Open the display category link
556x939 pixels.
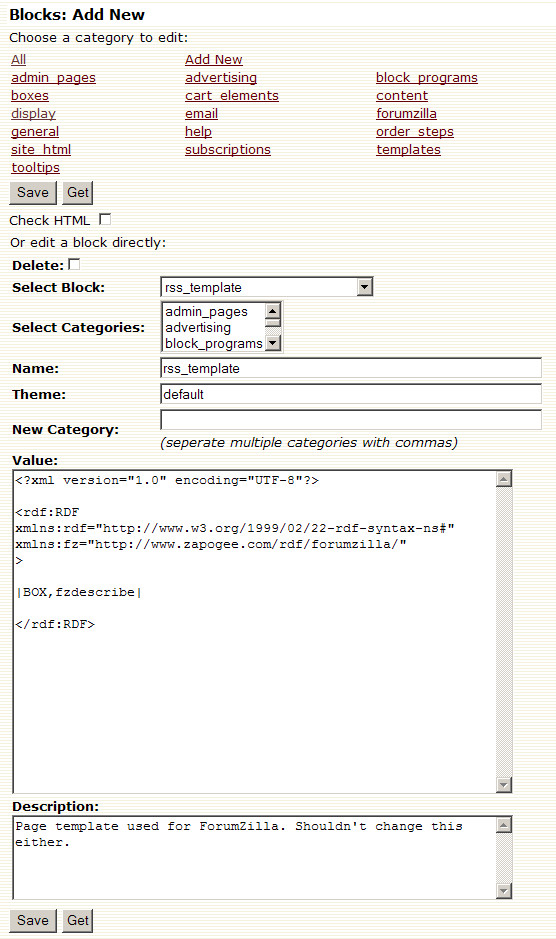coord(33,114)
